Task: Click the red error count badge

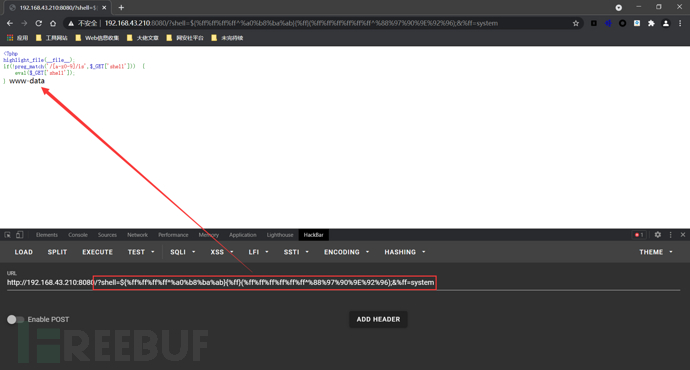Action: pos(639,235)
